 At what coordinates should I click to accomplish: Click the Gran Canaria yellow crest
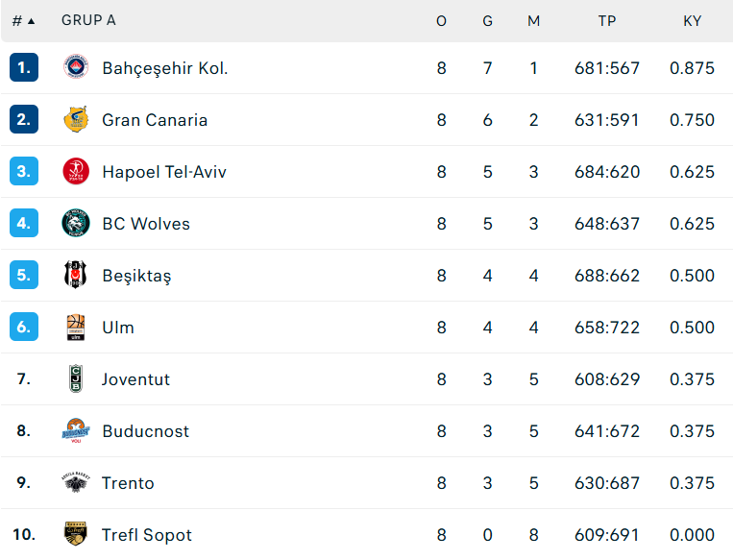click(x=76, y=119)
